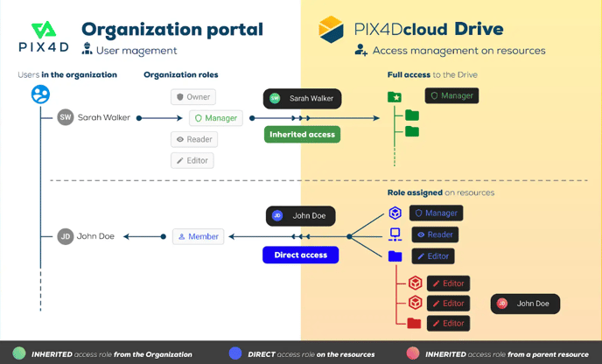The width and height of the screenshot is (602, 364).
Task: Click the upper red cube icon
Action: (x=415, y=283)
